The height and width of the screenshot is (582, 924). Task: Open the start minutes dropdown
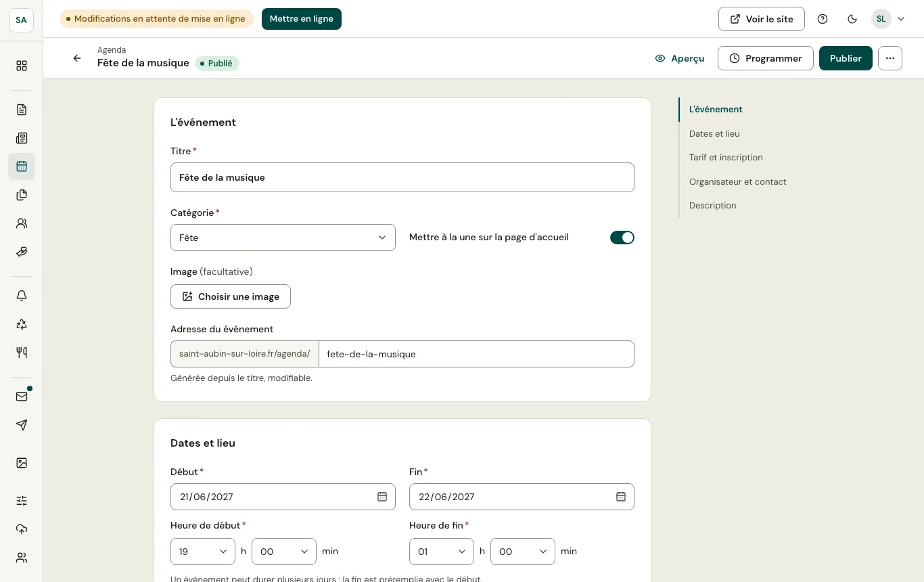[284, 552]
